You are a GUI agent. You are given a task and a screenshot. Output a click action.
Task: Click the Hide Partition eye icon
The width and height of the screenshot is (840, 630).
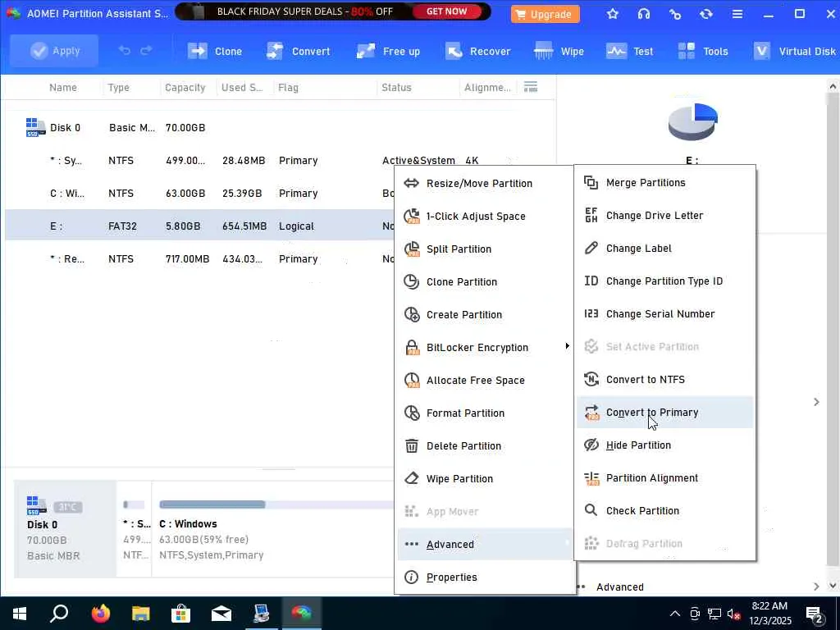pyautogui.click(x=591, y=445)
